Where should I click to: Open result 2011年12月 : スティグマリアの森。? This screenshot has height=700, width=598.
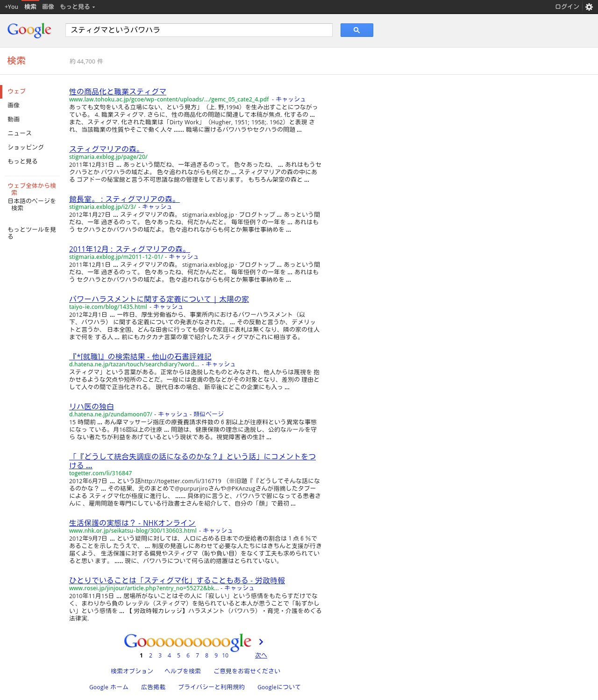129,249
